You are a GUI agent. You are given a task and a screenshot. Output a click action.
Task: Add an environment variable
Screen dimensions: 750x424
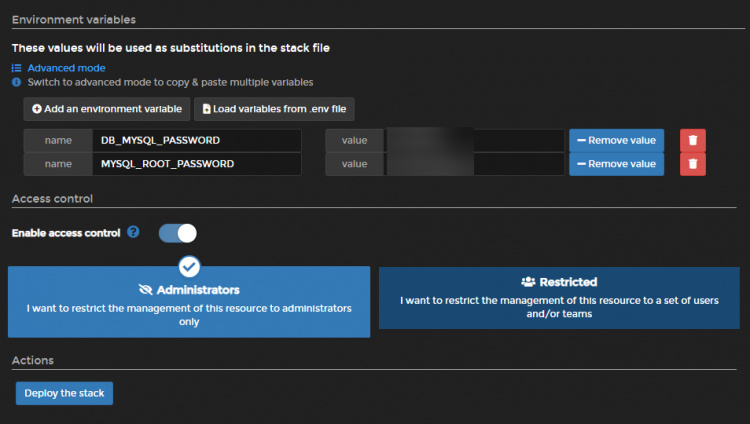coord(106,108)
